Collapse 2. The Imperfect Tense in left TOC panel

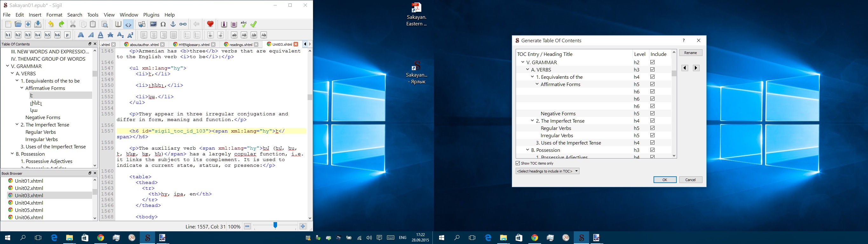[x=17, y=125]
